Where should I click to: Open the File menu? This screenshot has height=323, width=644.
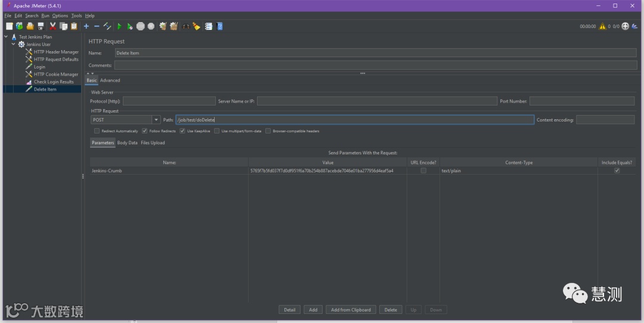coord(8,15)
